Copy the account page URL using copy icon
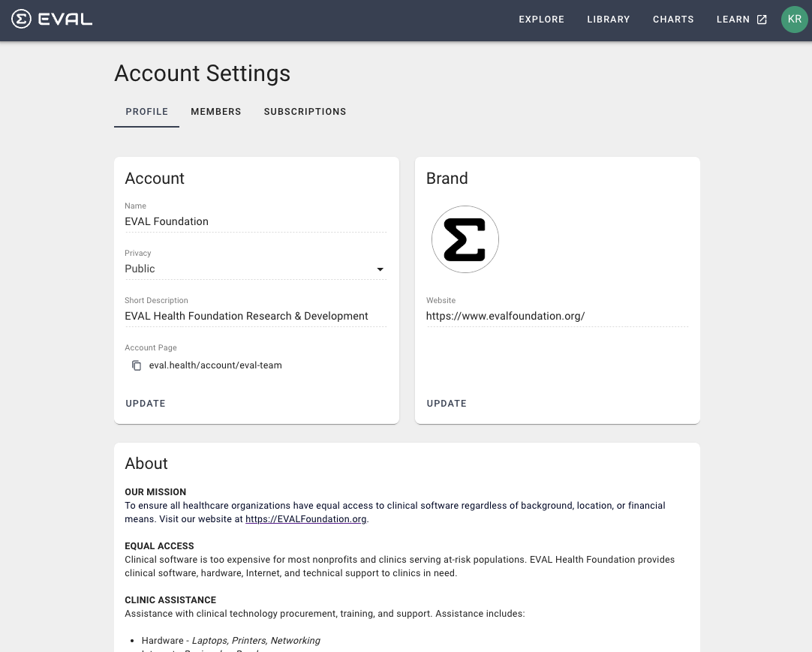This screenshot has width=812, height=652. coord(137,365)
